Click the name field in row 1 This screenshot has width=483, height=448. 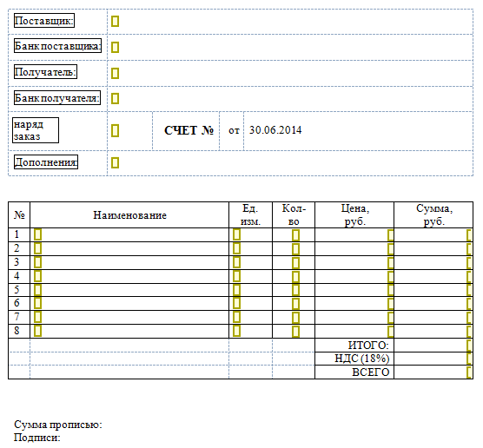click(37, 234)
